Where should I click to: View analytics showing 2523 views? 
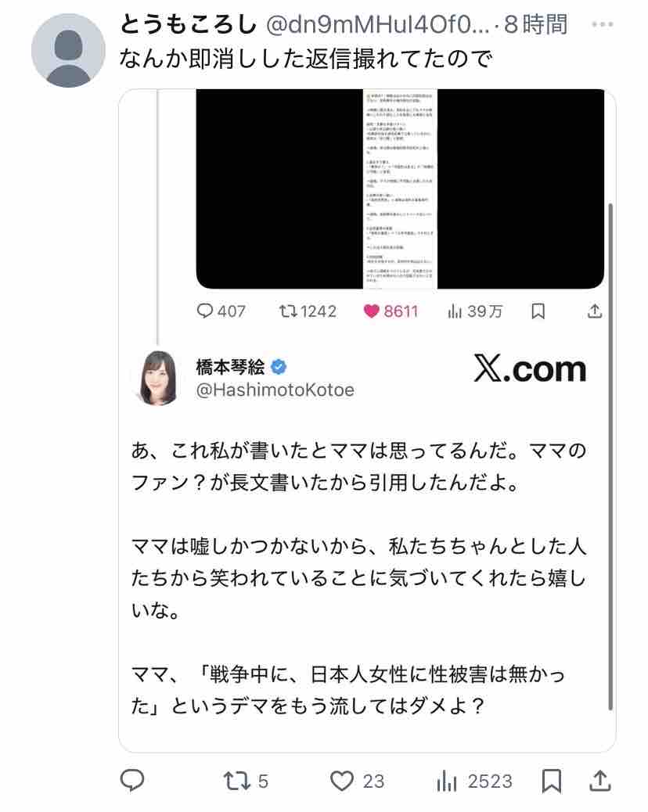pyautogui.click(x=474, y=781)
